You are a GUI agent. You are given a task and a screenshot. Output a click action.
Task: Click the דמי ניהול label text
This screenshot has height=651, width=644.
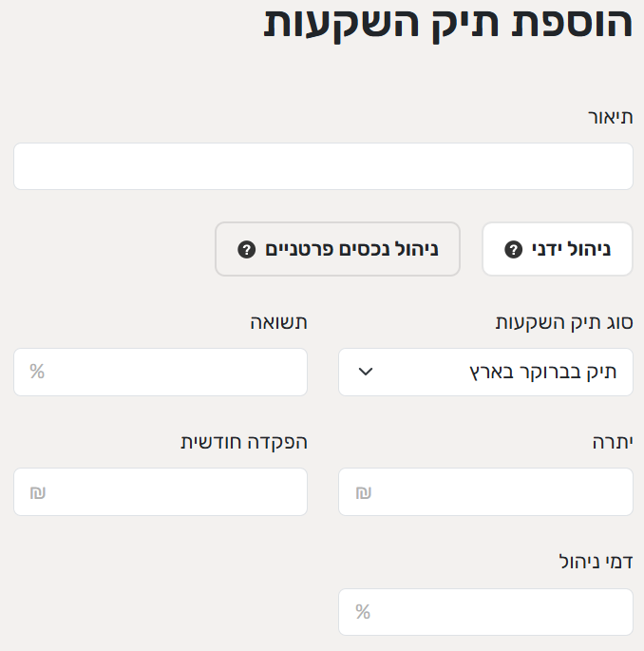point(595,562)
